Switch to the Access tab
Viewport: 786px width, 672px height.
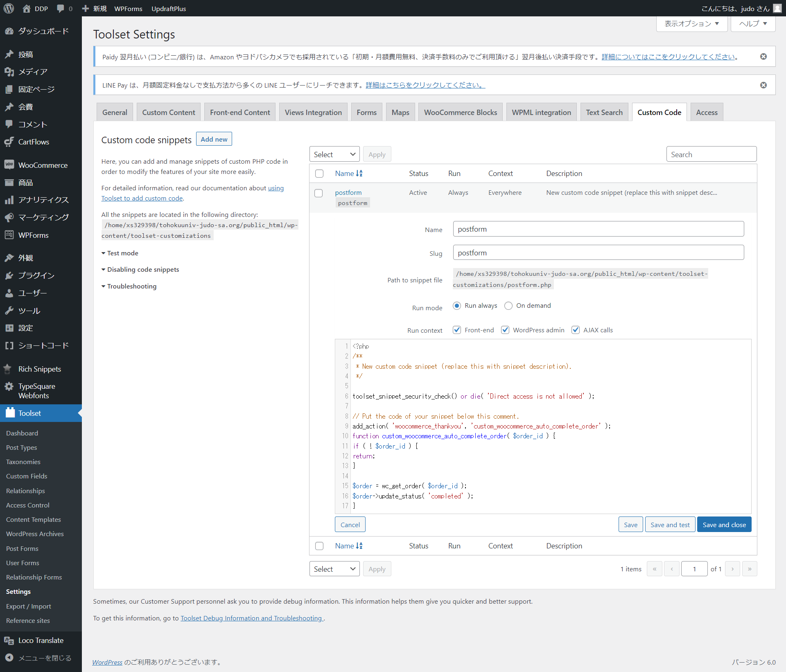[707, 112]
